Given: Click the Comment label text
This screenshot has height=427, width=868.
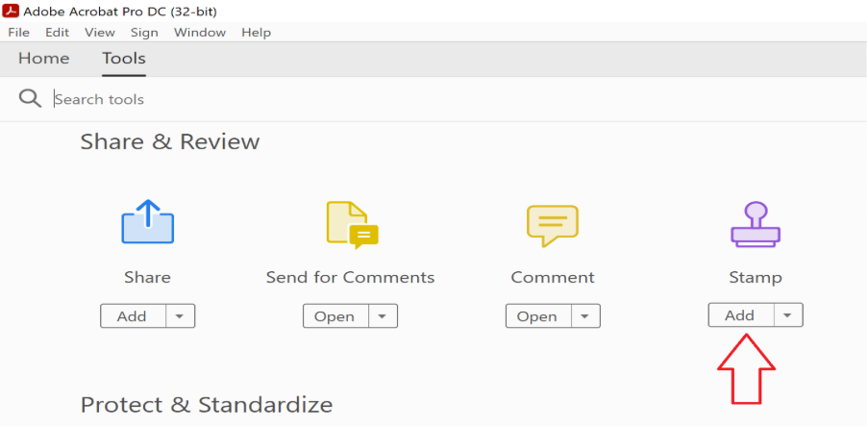Looking at the screenshot, I should 553,277.
